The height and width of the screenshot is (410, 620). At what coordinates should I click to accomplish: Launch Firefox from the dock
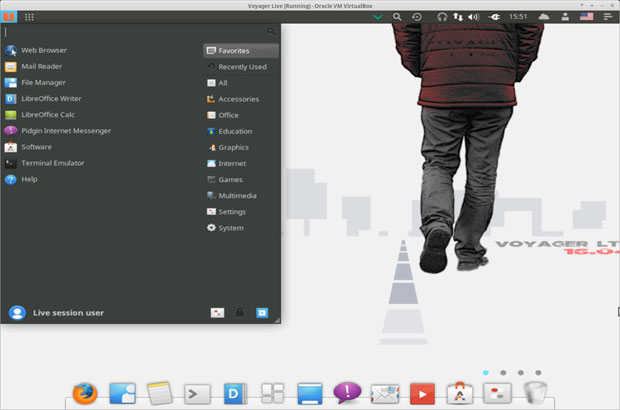tap(85, 393)
